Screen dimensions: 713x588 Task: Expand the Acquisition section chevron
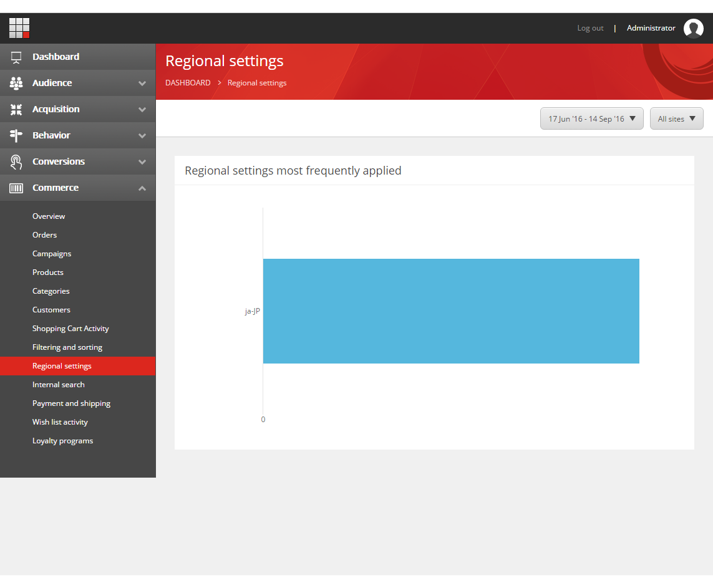(142, 109)
